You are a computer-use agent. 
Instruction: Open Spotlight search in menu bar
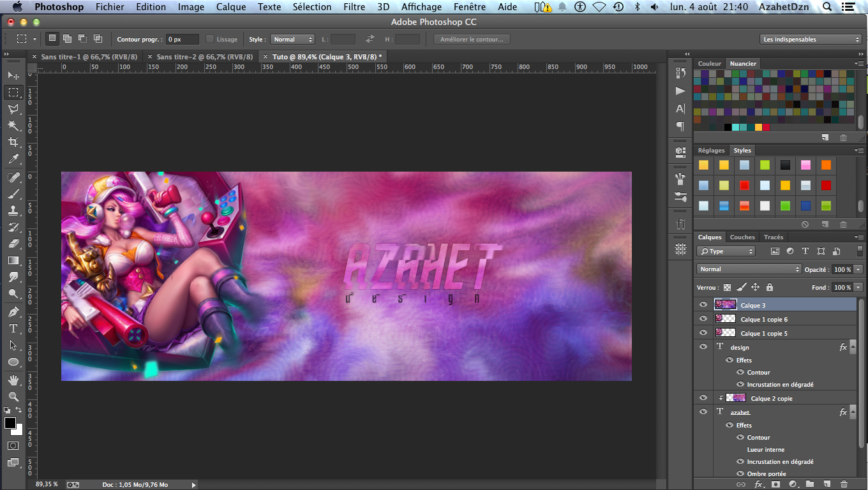(827, 7)
